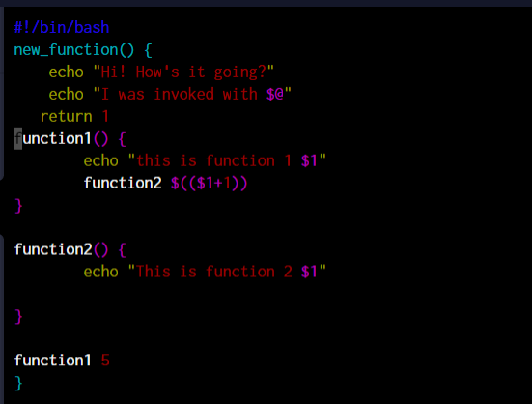Click the text "I was invoked with $@"
Screen dimensions: 532x404
(192, 94)
